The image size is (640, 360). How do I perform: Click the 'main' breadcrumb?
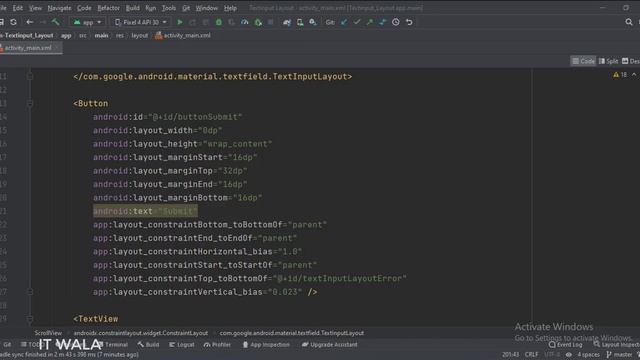pyautogui.click(x=101, y=36)
